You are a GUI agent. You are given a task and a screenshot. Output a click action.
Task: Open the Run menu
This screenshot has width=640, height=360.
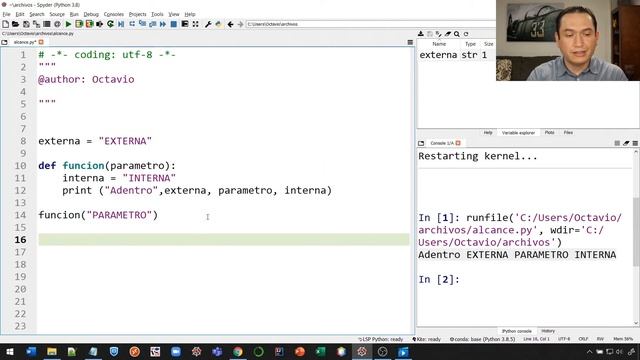pos(74,14)
